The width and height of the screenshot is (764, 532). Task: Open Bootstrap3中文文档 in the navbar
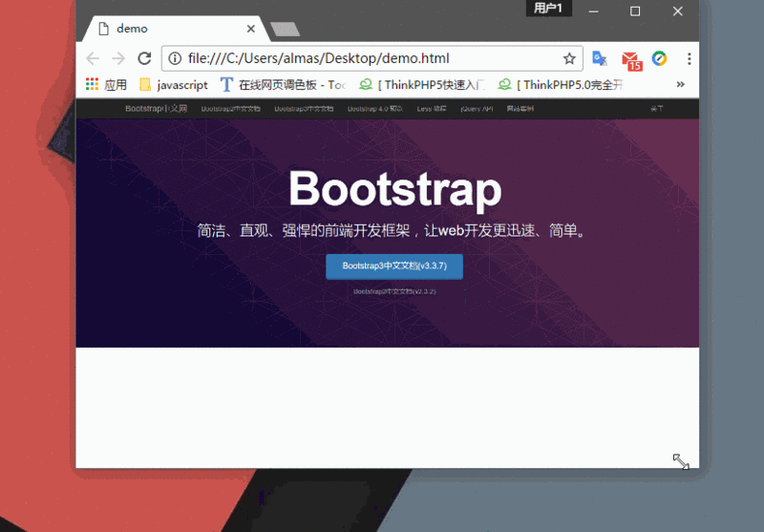click(x=304, y=108)
